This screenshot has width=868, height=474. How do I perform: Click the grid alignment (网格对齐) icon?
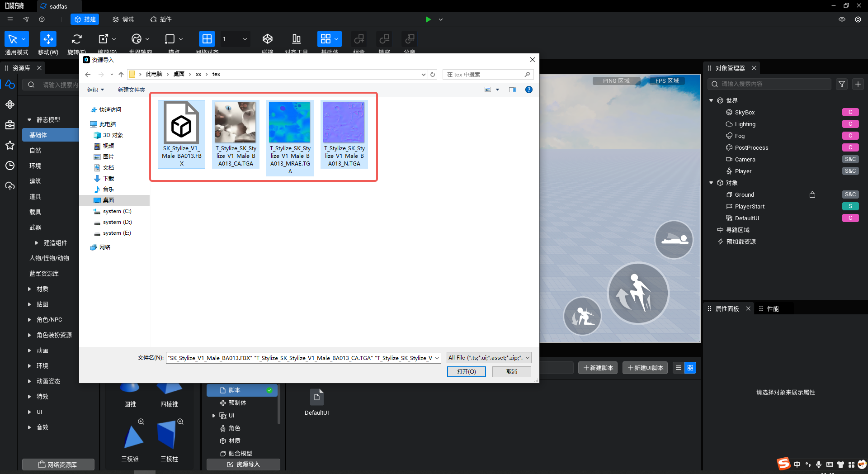pyautogui.click(x=207, y=39)
